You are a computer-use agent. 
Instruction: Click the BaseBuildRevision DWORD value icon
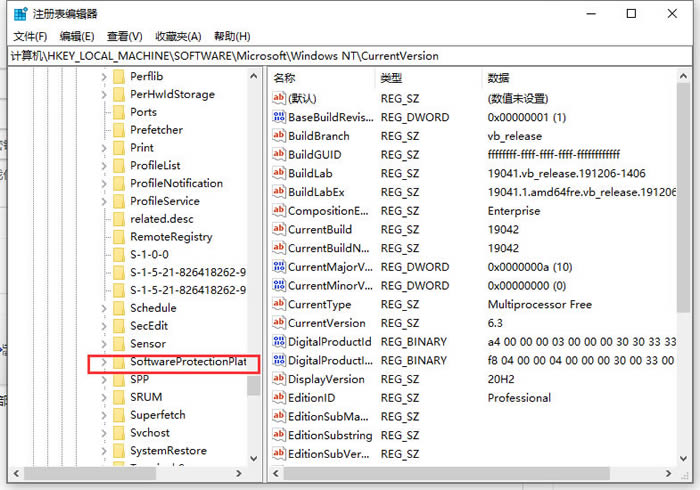[x=279, y=117]
